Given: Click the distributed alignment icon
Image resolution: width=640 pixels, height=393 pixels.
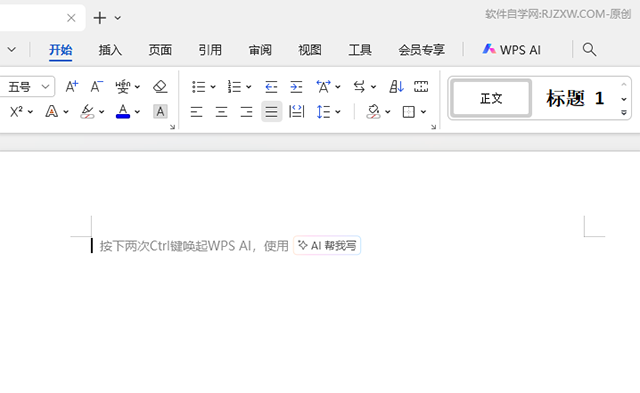Looking at the screenshot, I should (x=296, y=111).
